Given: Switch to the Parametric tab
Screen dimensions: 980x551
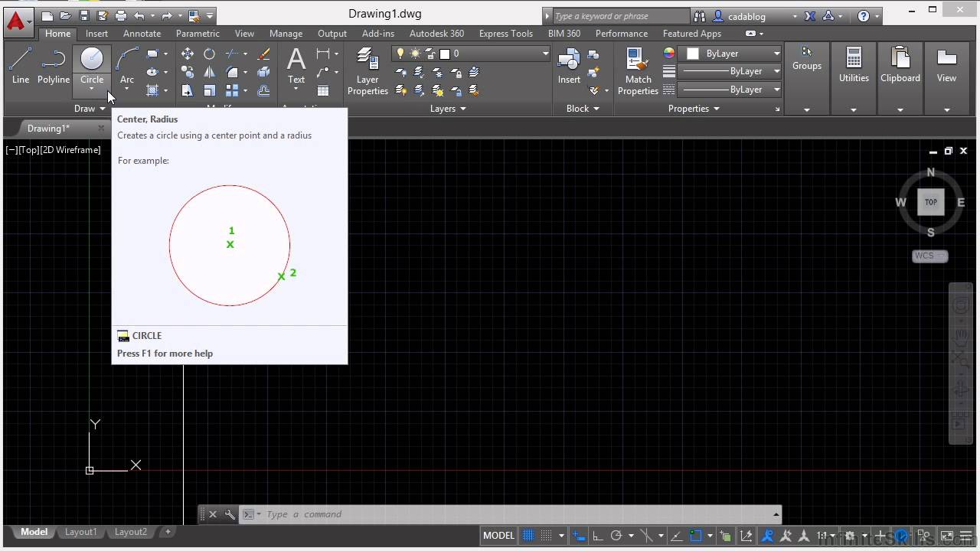Looking at the screenshot, I should [198, 34].
